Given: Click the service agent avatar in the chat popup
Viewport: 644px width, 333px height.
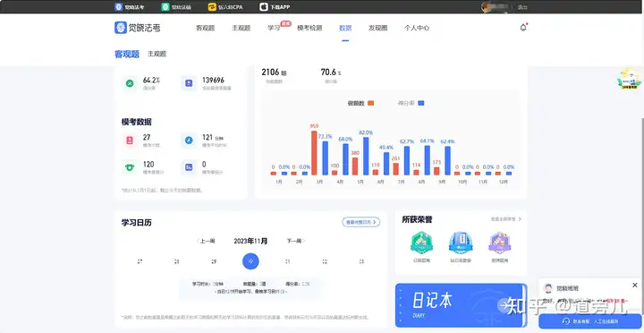Looking at the screenshot, I should tap(548, 288).
